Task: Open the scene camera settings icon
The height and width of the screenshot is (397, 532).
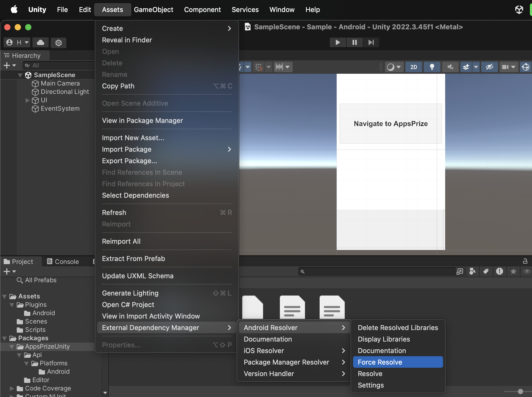Action: pos(505,67)
